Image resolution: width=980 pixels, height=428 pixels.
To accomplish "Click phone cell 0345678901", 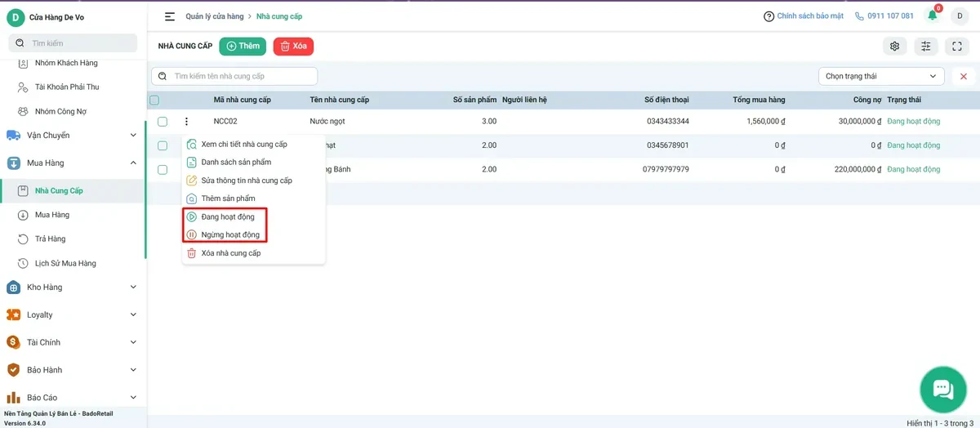I will [666, 145].
